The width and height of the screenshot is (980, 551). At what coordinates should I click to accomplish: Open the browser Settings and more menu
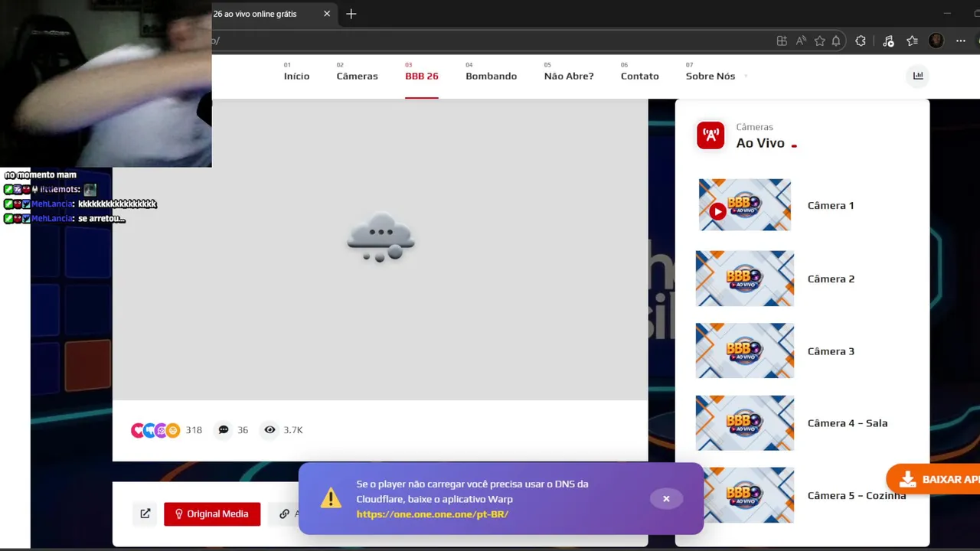tap(961, 41)
